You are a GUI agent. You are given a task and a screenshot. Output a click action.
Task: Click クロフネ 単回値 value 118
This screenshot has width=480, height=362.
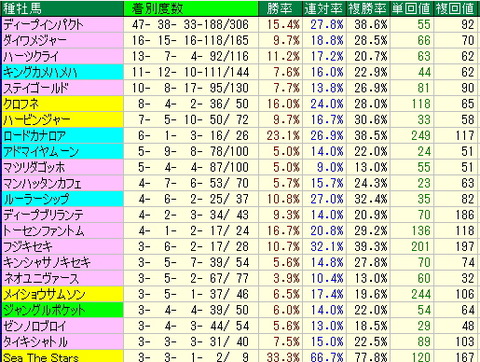421,104
